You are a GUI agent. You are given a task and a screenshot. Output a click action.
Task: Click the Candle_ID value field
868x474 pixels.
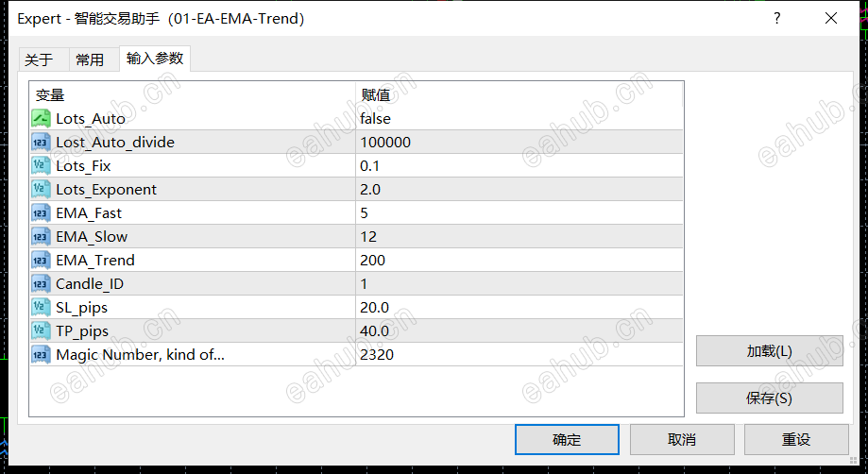(519, 283)
